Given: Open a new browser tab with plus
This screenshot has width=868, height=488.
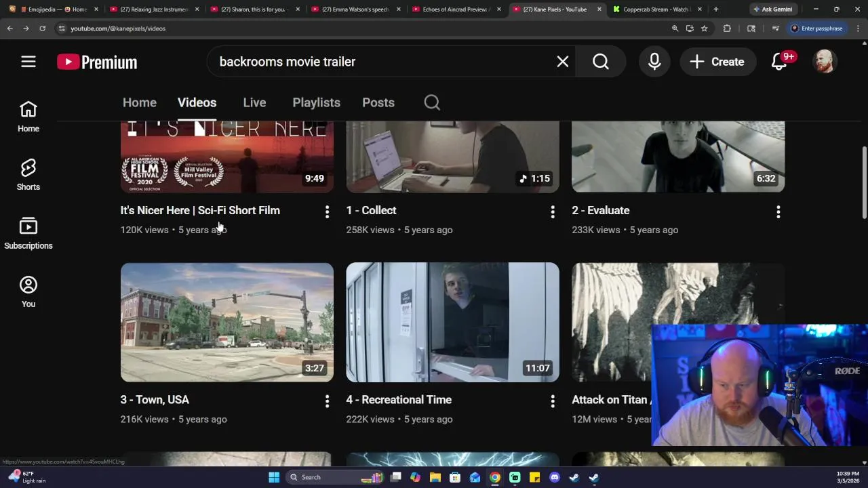Looking at the screenshot, I should (x=715, y=9).
